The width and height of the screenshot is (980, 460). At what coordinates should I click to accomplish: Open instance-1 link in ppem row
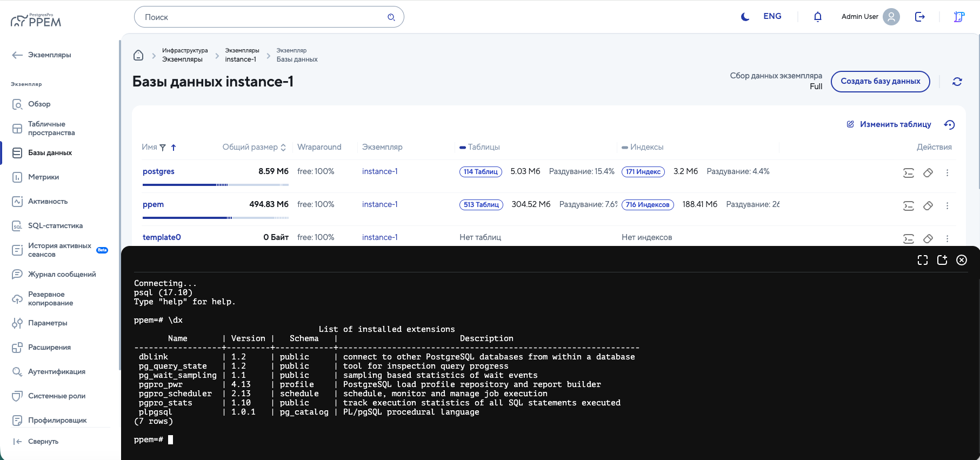(380, 204)
